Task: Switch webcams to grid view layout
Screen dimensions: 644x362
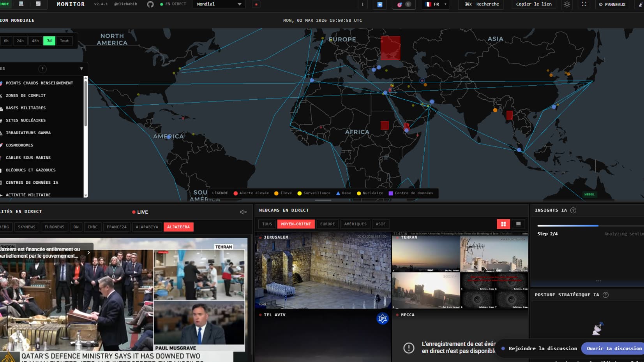Action: (504, 224)
